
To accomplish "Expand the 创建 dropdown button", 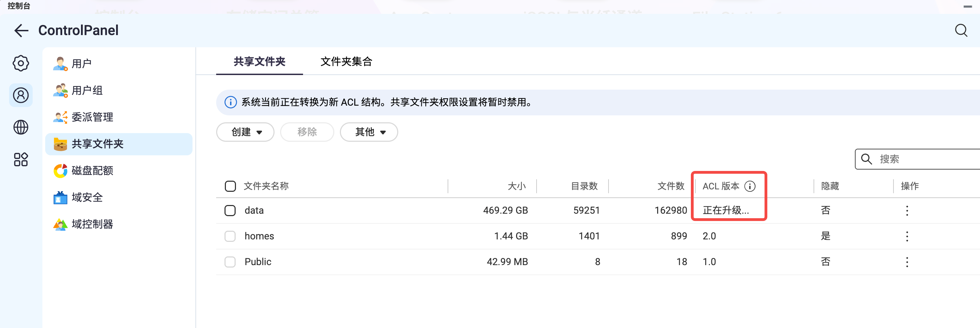I will coord(245,132).
